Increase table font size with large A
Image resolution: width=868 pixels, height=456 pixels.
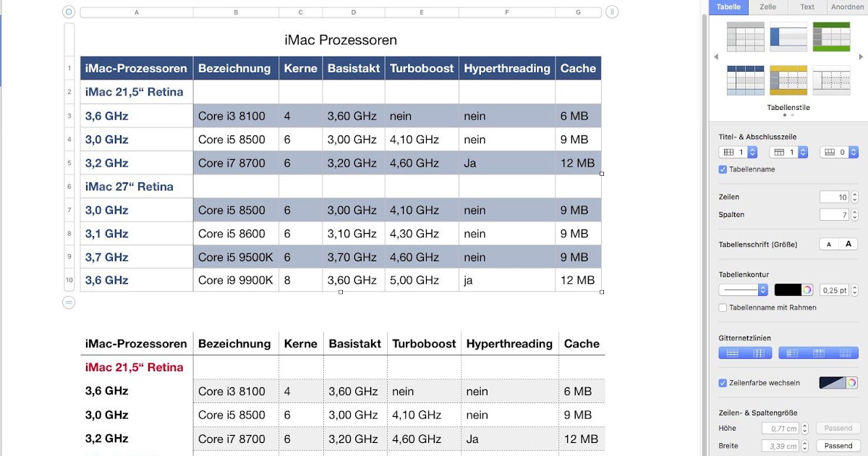click(848, 245)
